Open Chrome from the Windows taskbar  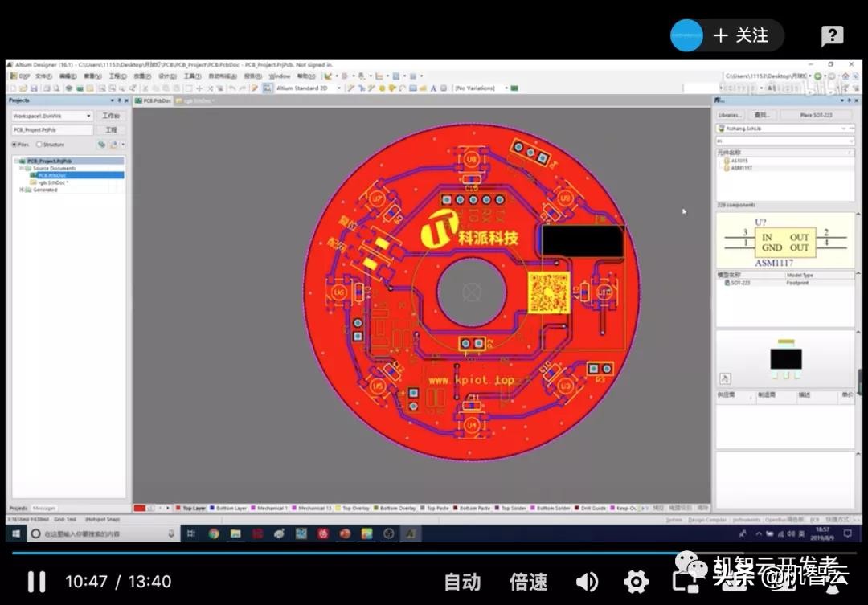click(214, 533)
